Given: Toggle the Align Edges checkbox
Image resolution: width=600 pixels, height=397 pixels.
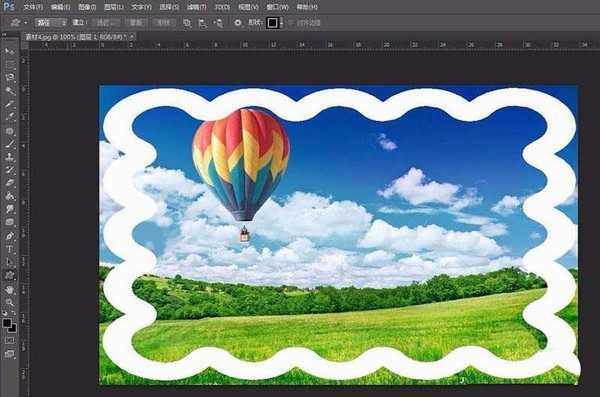Looking at the screenshot, I should [x=290, y=23].
